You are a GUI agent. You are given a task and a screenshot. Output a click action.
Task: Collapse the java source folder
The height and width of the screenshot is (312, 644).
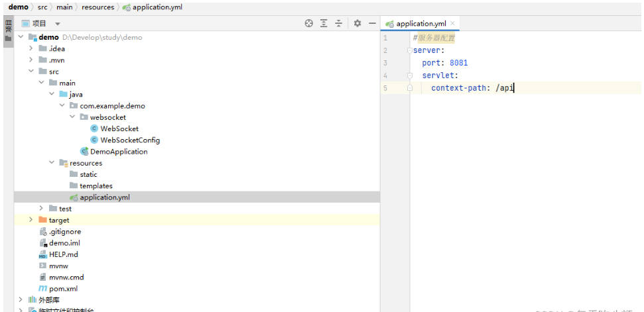coord(51,94)
